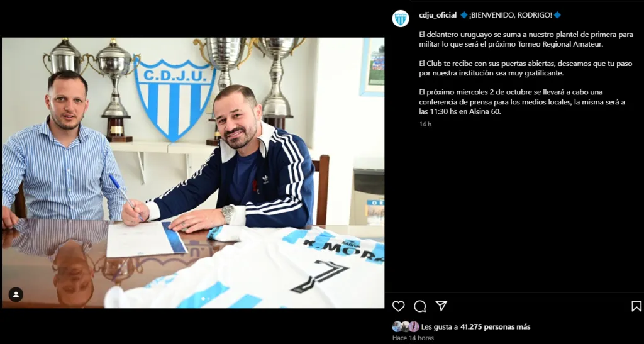Viewport: 644px width, 344px height.
Task: Show tagged people using the person icon
Action: [x=16, y=294]
